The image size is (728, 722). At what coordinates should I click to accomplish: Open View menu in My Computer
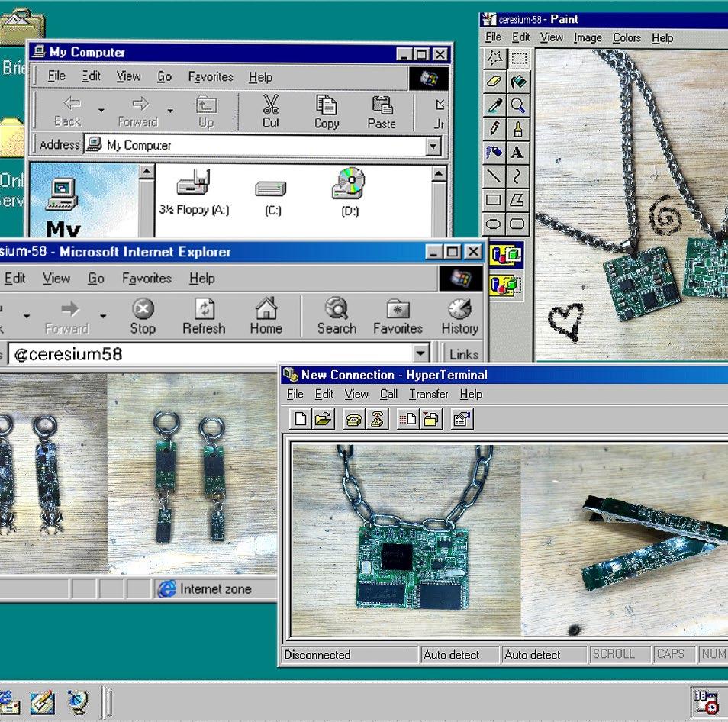pyautogui.click(x=128, y=76)
